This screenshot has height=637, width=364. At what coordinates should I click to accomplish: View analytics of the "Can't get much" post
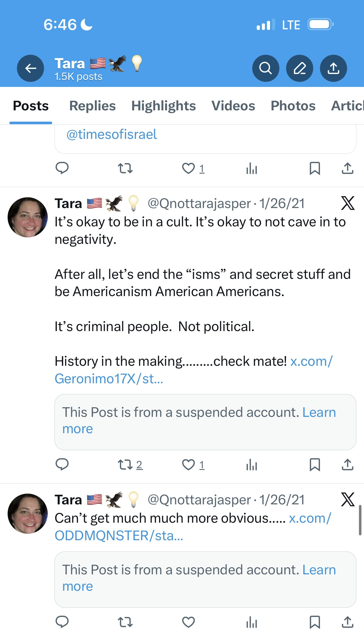click(x=251, y=622)
